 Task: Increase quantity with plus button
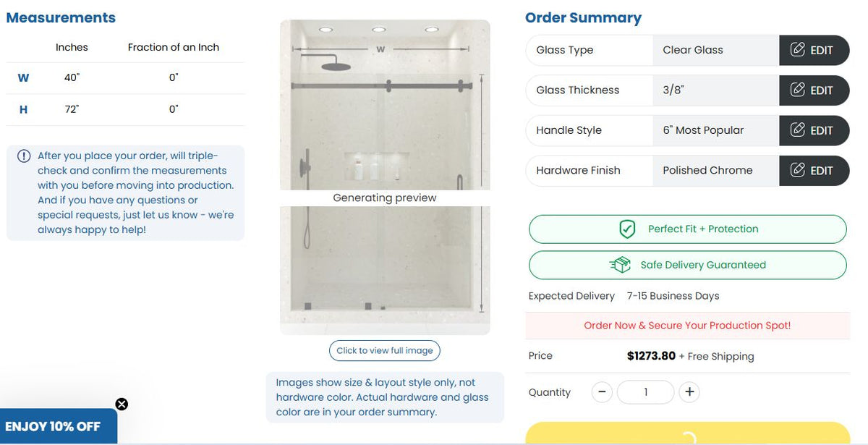[x=689, y=392]
